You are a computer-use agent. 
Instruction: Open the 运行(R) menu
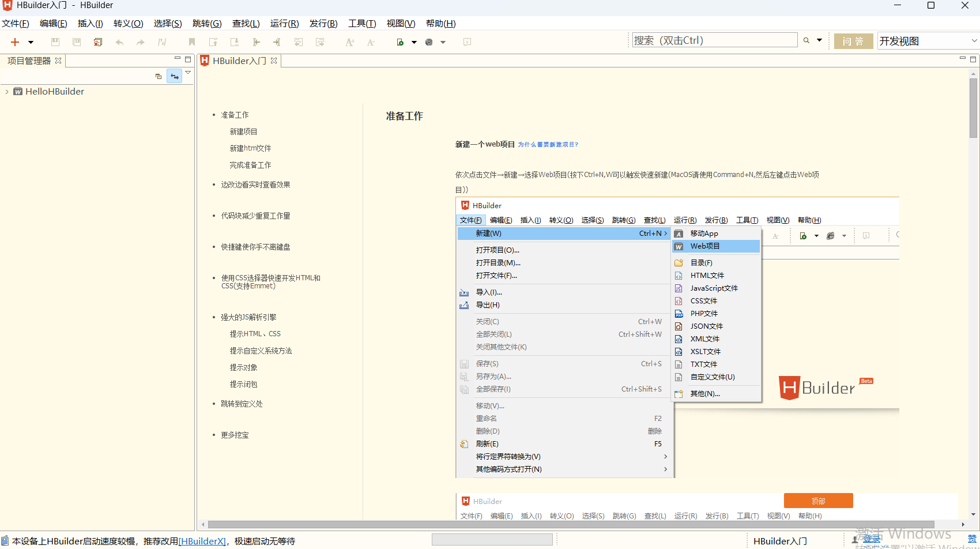tap(285, 24)
